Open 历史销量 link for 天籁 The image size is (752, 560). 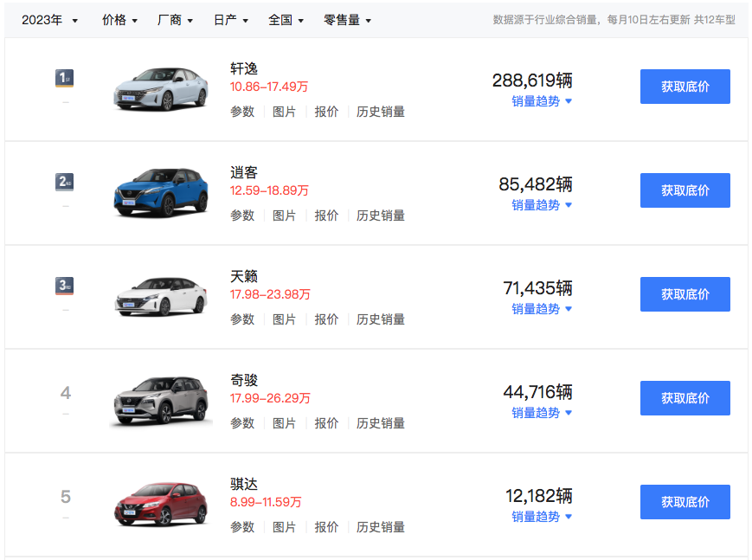(x=380, y=319)
